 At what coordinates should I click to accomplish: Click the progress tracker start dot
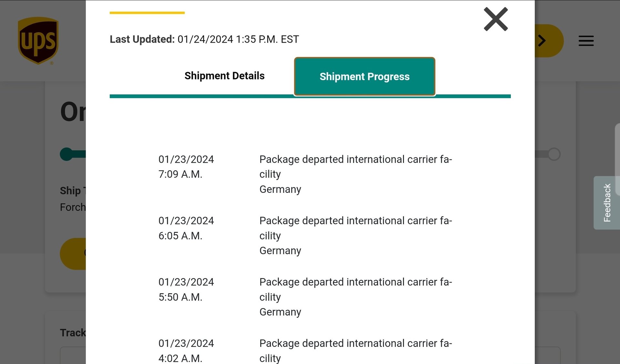point(67,154)
